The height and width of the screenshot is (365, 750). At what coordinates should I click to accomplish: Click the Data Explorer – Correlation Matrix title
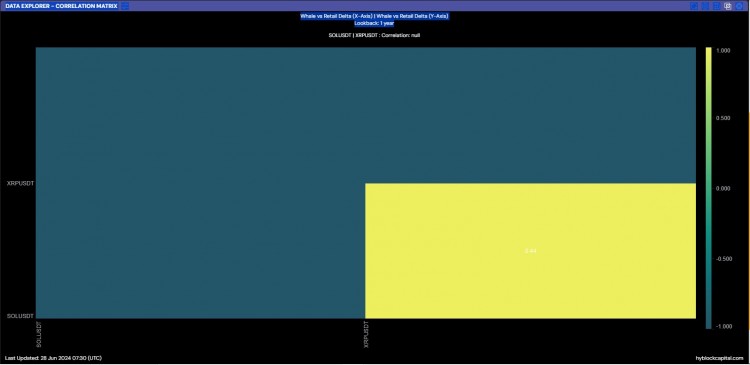tap(61, 6)
